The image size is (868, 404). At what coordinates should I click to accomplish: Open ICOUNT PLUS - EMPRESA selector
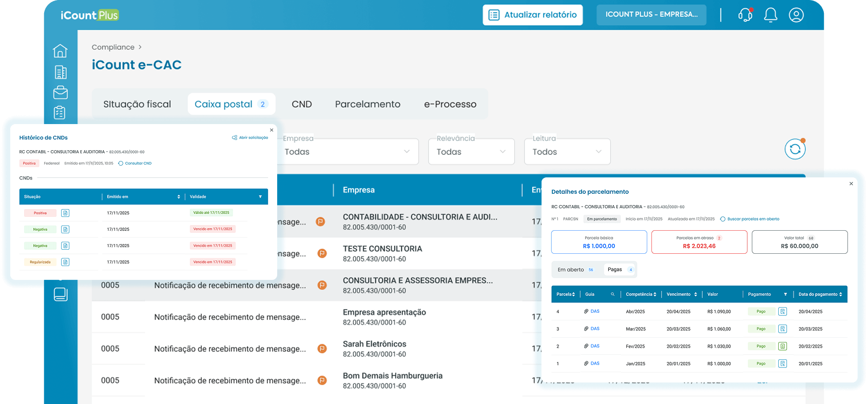click(x=651, y=15)
